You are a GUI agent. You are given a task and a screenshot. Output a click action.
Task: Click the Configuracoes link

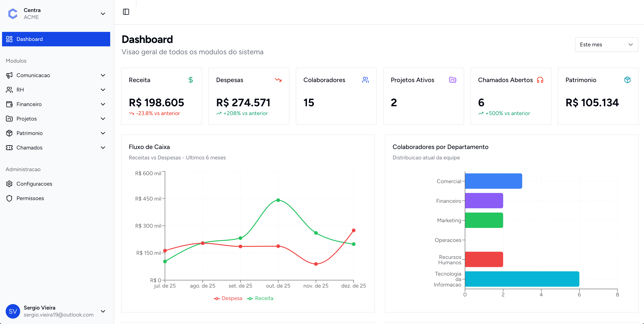pos(34,184)
